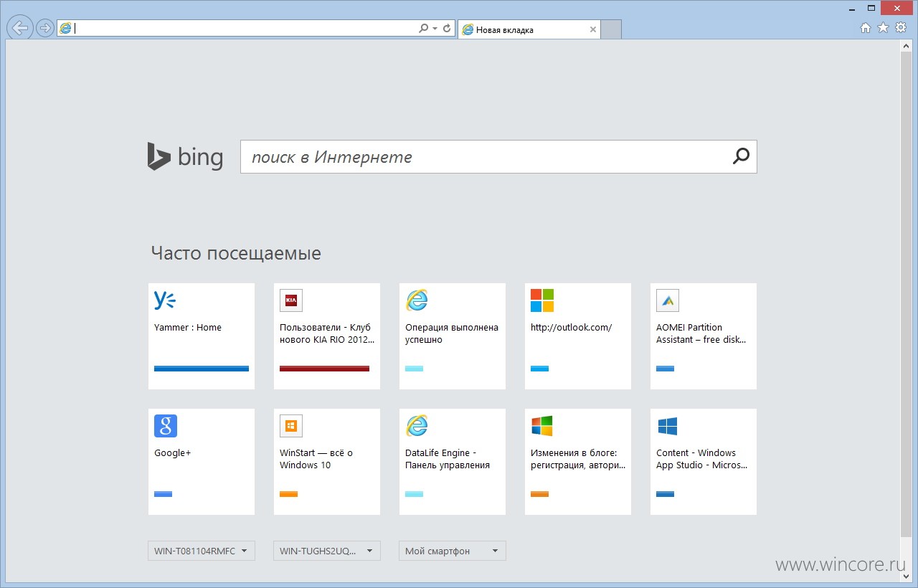Viewport: 918px width, 588px height.
Task: Open the Home page icon
Action: [x=866, y=28]
